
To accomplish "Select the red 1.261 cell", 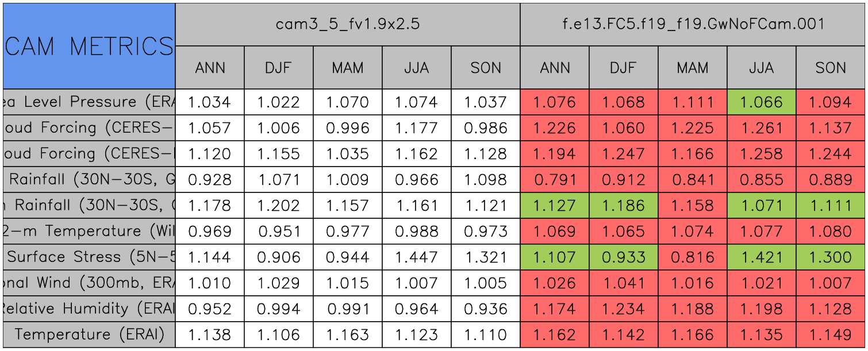I will tap(761, 128).
